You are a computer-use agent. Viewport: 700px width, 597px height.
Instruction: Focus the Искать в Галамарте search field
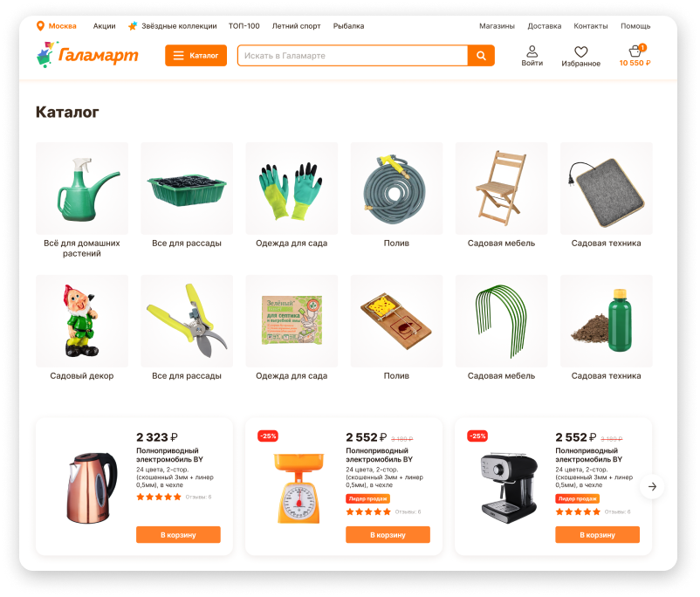[x=353, y=55]
